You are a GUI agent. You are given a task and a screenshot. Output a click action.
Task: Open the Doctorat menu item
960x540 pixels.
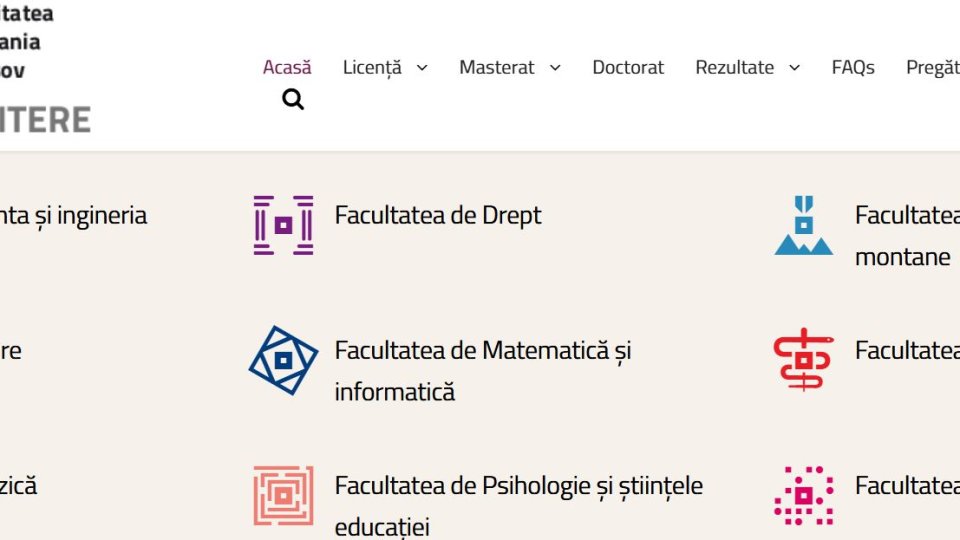(628, 67)
